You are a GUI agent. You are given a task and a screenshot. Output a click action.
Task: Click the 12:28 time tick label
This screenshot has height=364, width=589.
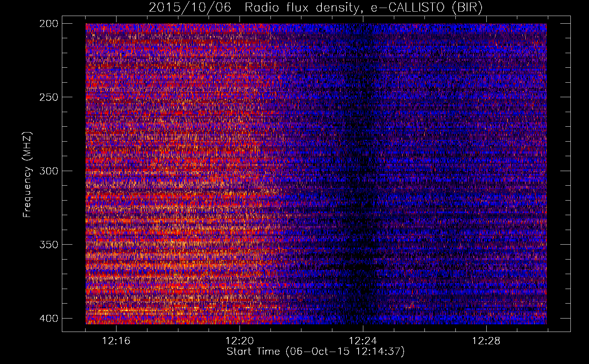[486, 341]
